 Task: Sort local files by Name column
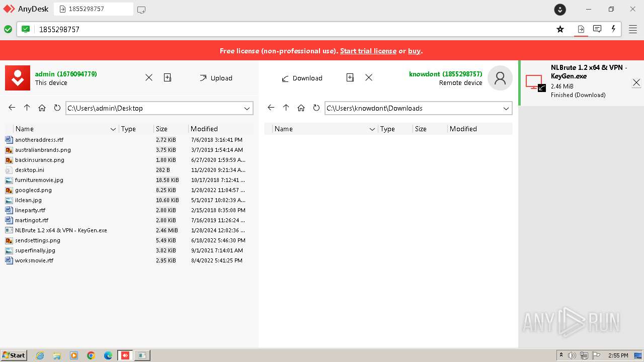point(65,129)
